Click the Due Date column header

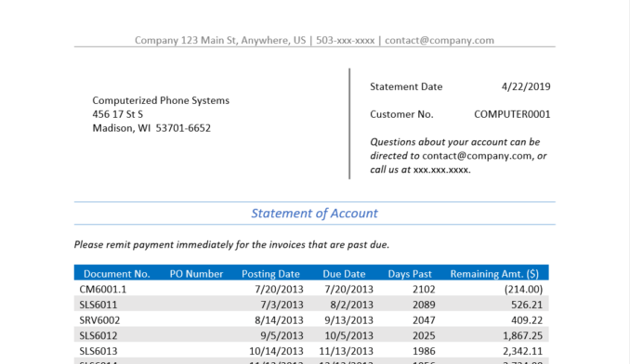pyautogui.click(x=344, y=274)
